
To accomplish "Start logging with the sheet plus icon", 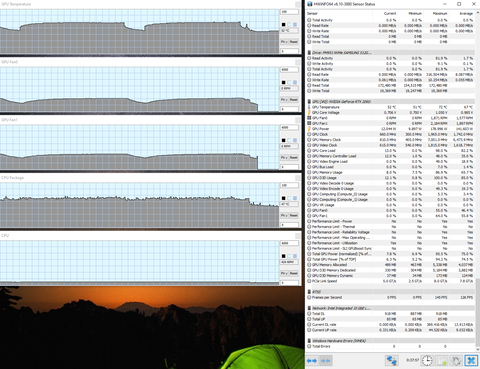I will tap(442, 360).
